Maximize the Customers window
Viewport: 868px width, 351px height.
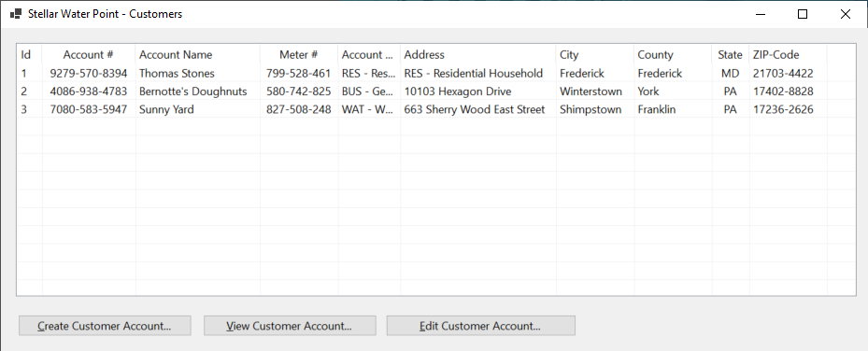pyautogui.click(x=802, y=14)
